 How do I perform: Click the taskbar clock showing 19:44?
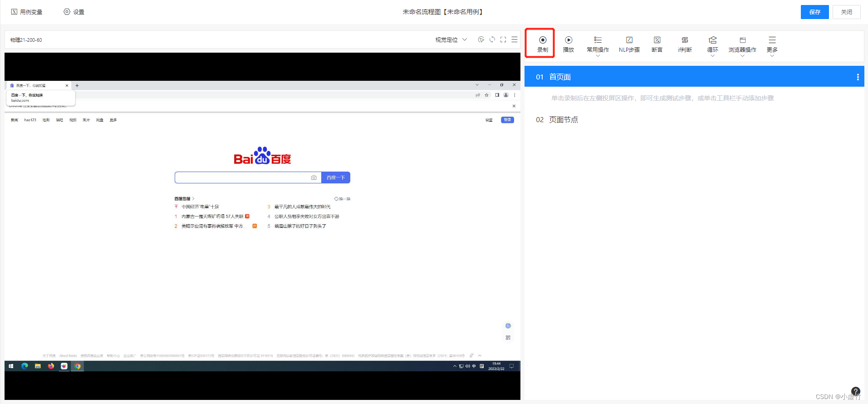coord(496,366)
